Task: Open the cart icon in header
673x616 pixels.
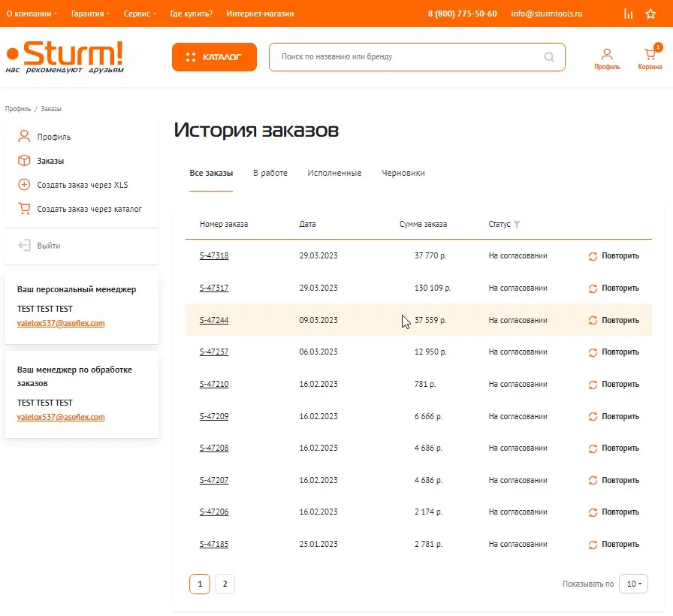Action: click(650, 56)
